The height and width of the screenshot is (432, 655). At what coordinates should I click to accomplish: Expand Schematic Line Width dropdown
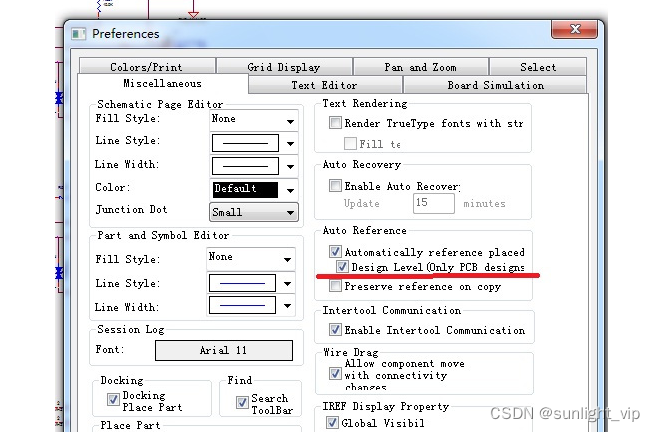291,167
